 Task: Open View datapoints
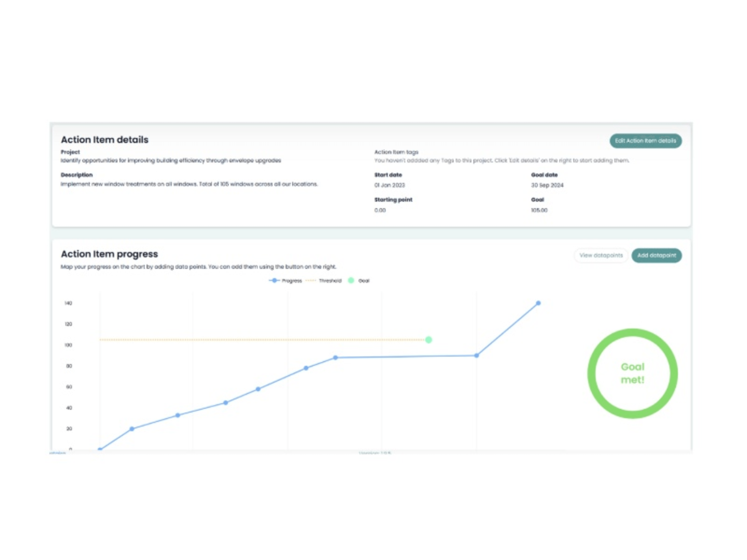pyautogui.click(x=601, y=255)
